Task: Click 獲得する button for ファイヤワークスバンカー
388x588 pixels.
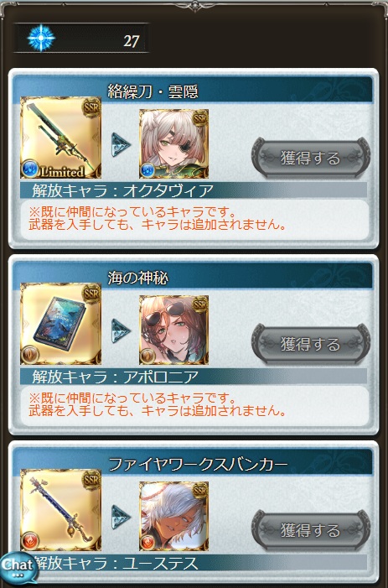Action: 311,530
